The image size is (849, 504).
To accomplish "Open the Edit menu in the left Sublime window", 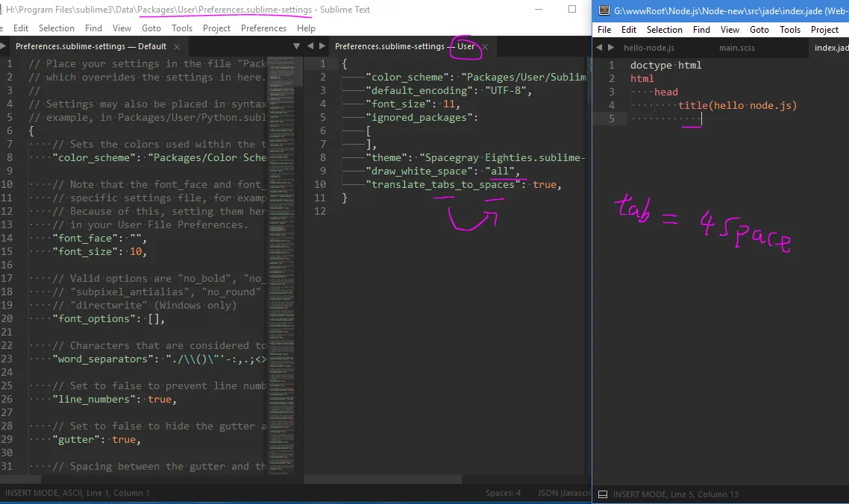I will click(x=21, y=28).
